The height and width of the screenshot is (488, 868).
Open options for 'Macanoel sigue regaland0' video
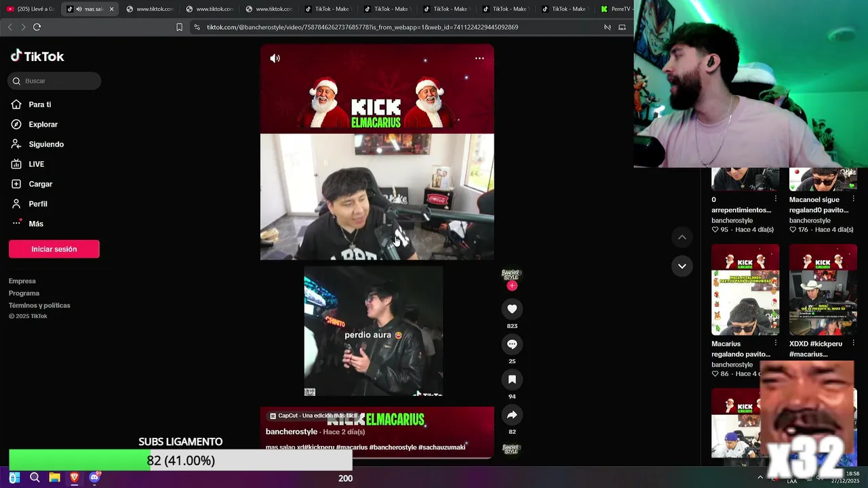853,199
